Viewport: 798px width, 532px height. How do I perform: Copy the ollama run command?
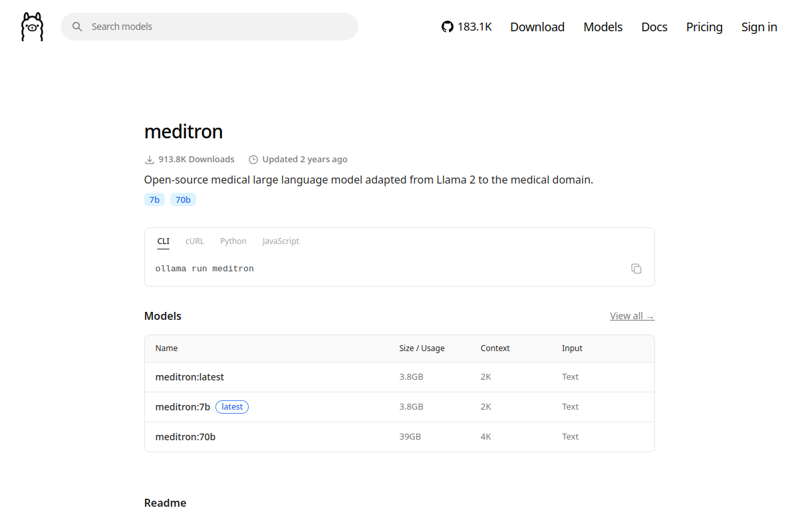coord(636,269)
